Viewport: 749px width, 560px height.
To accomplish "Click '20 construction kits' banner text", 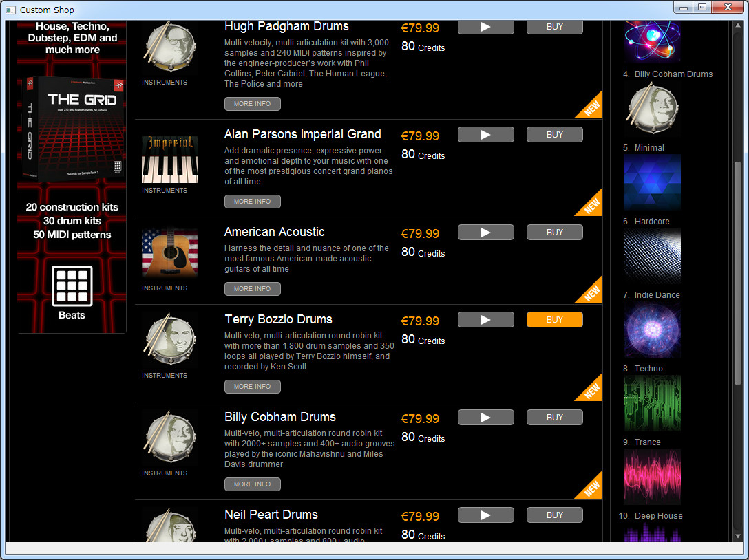I will pos(72,206).
